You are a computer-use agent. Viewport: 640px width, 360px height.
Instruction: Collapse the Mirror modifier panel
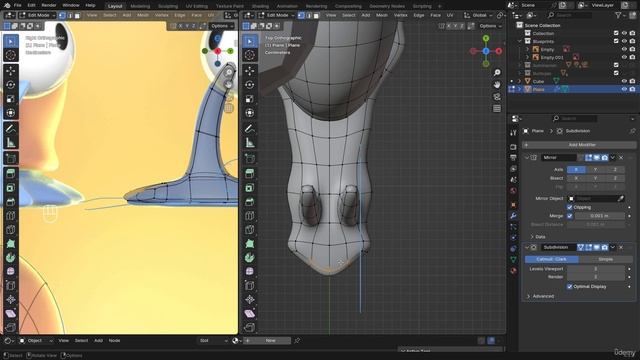point(527,158)
